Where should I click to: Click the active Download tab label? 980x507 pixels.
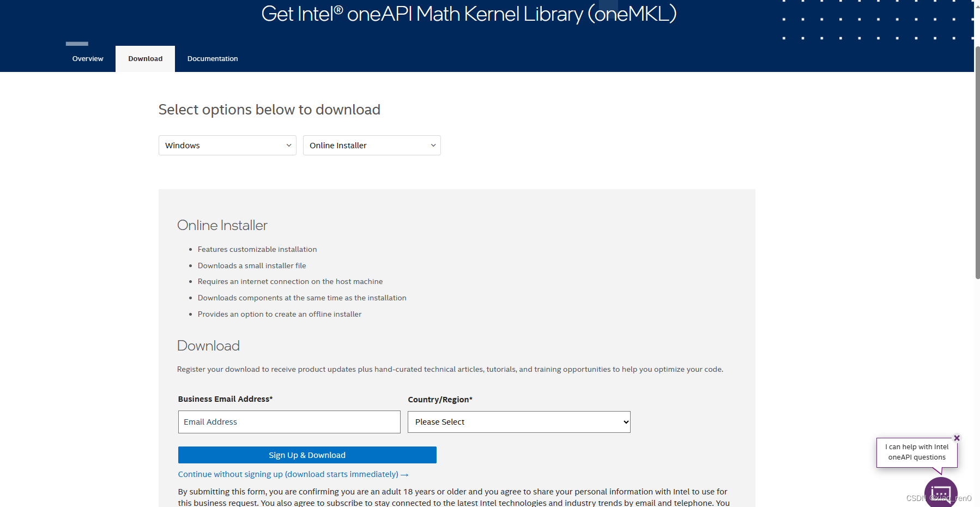coord(144,58)
